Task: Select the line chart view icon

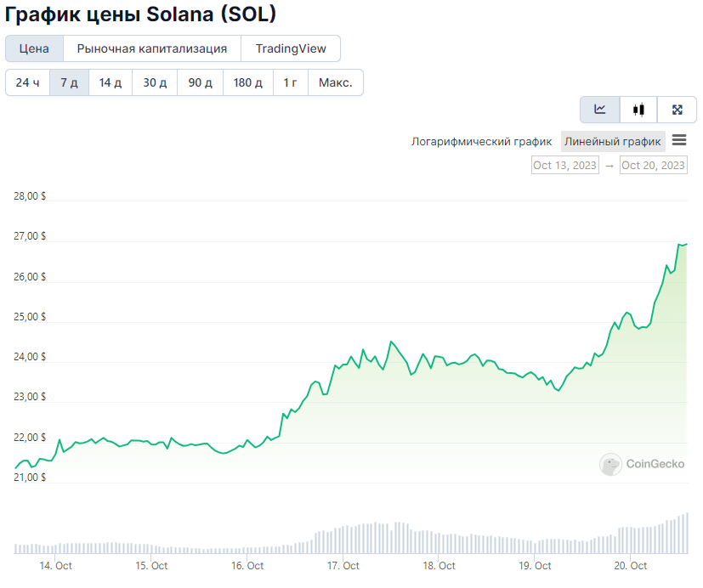Action: 600,110
